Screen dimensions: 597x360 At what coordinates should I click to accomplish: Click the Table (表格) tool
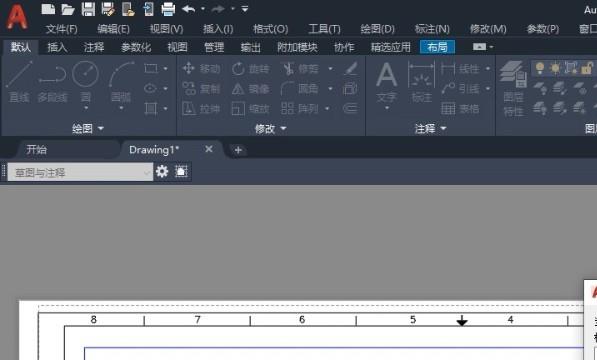coord(460,109)
